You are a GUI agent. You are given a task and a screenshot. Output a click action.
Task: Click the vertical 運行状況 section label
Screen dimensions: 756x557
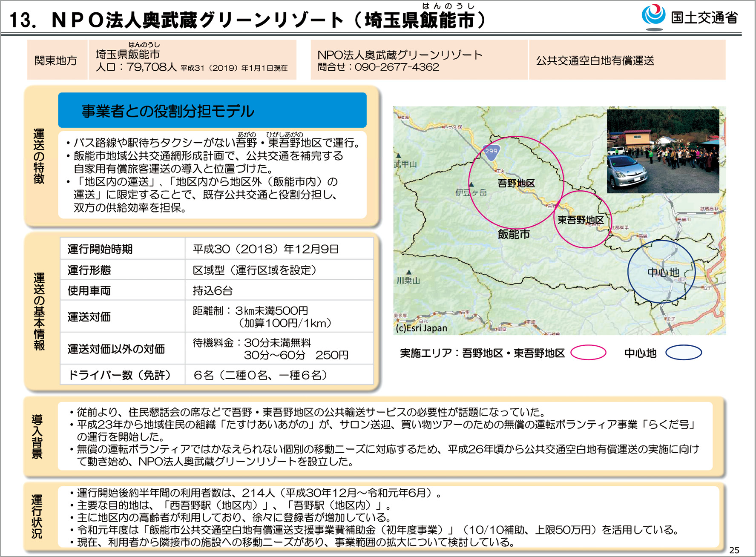(x=37, y=517)
